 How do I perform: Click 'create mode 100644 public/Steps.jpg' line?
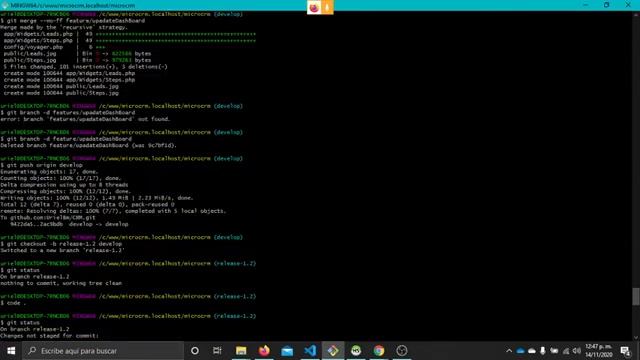tap(61, 93)
